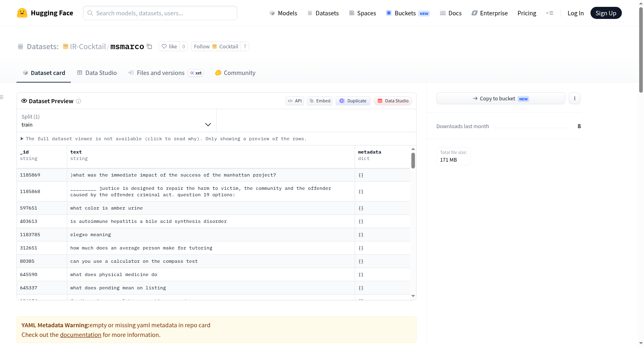Open the API code icon button
The width and height of the screenshot is (644, 347).
click(x=295, y=101)
